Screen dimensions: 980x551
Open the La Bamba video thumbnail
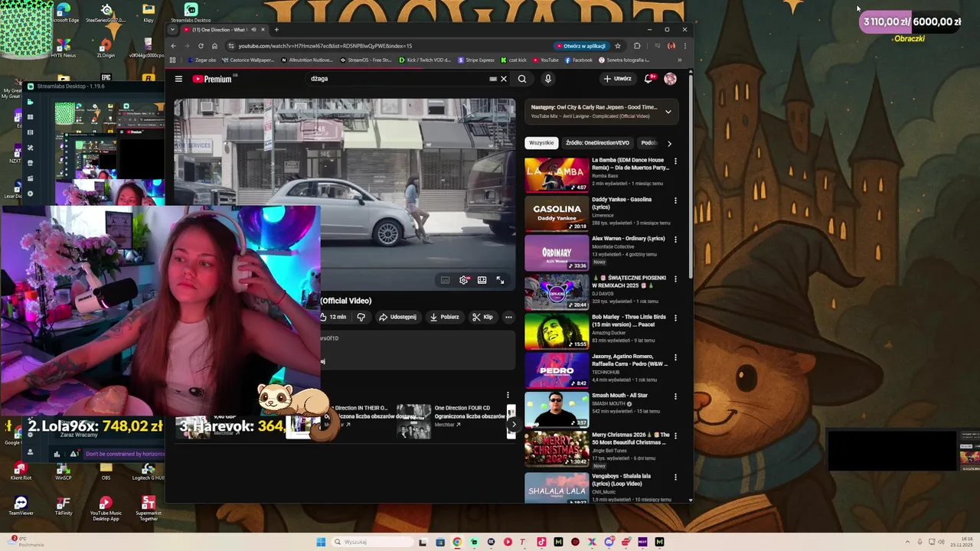coord(557,174)
